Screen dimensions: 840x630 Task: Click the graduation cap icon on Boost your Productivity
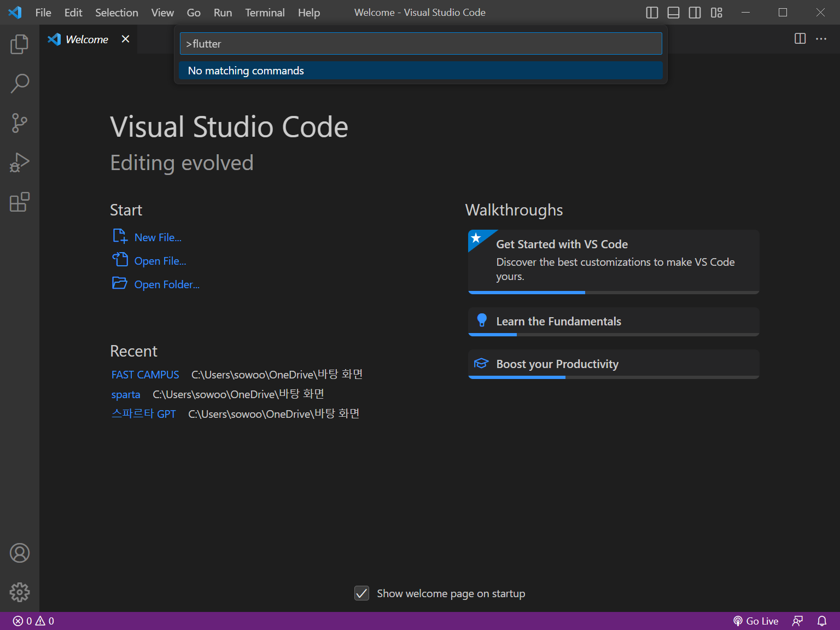[x=481, y=363]
